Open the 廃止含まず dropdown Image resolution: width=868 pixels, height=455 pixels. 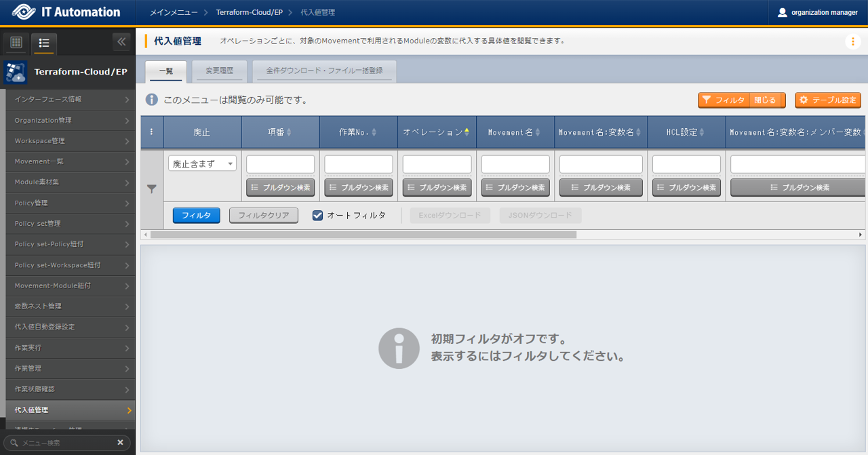(x=202, y=164)
